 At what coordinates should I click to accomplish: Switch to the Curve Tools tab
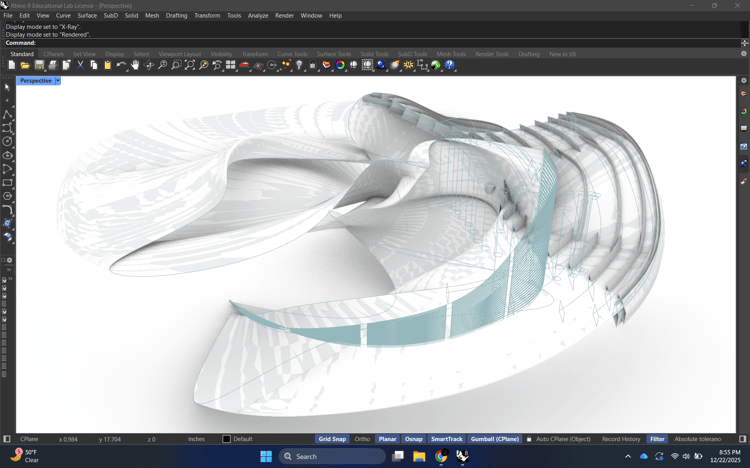point(292,54)
